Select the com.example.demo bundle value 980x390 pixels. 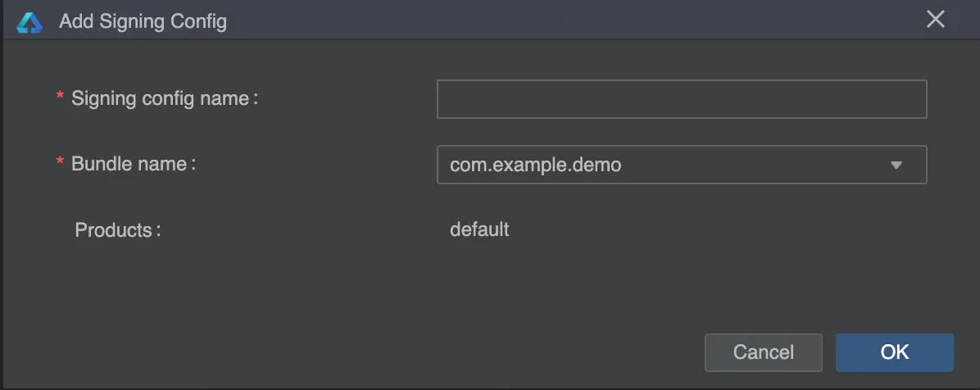(536, 165)
